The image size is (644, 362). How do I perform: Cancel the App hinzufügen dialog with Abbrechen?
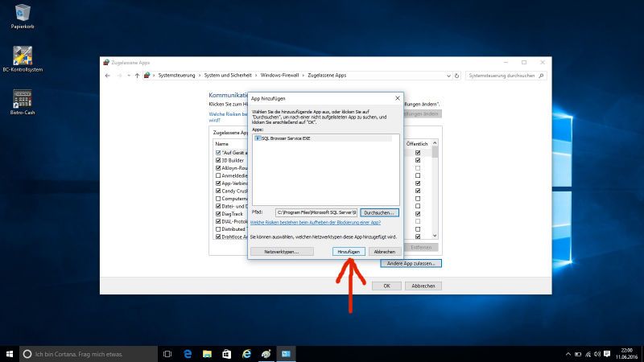click(x=385, y=252)
